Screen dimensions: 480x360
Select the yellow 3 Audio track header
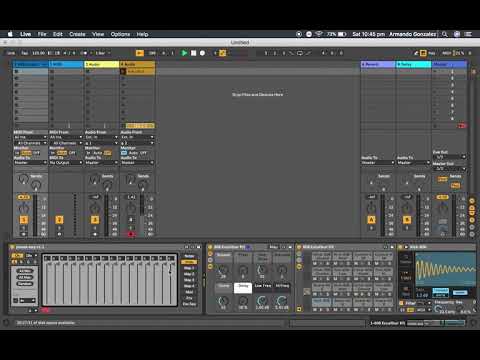102,64
